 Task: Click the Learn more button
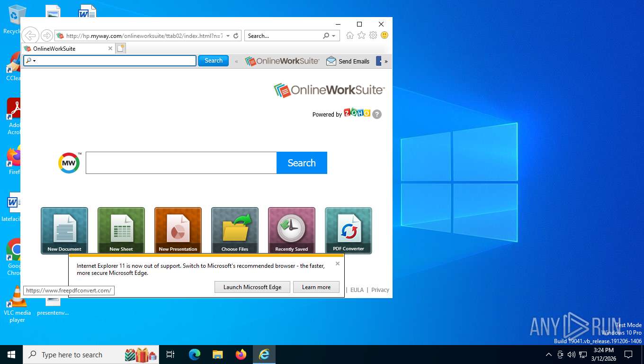click(316, 287)
